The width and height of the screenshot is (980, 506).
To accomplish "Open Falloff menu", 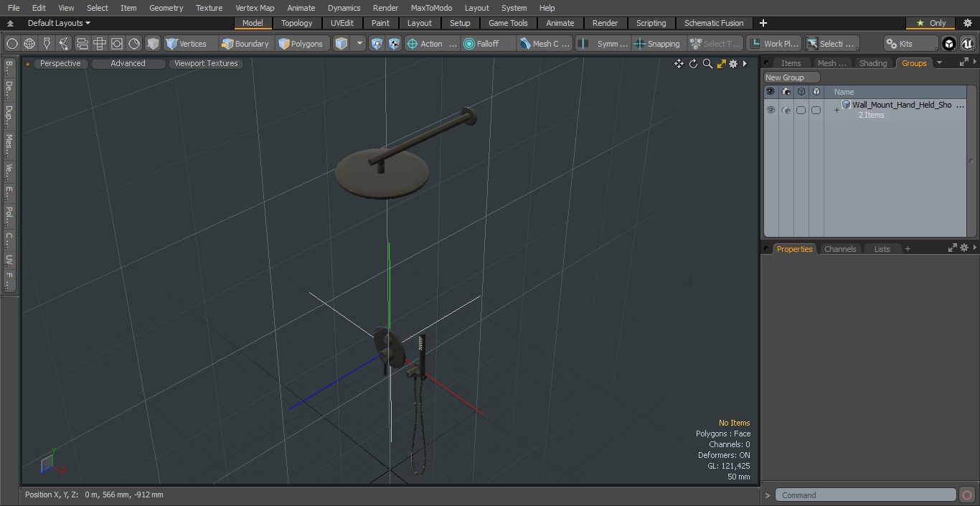I will [x=489, y=44].
